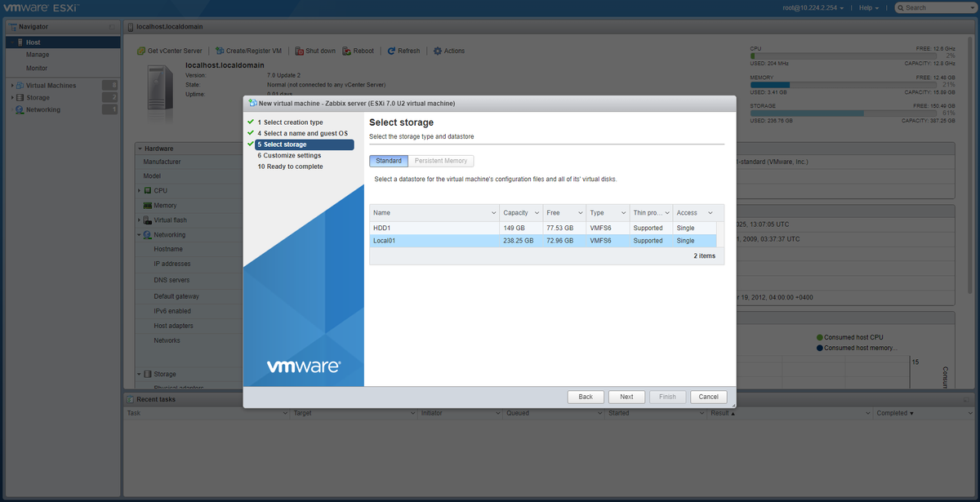Click the Virtual Machines icon in Navigator

[x=20, y=85]
